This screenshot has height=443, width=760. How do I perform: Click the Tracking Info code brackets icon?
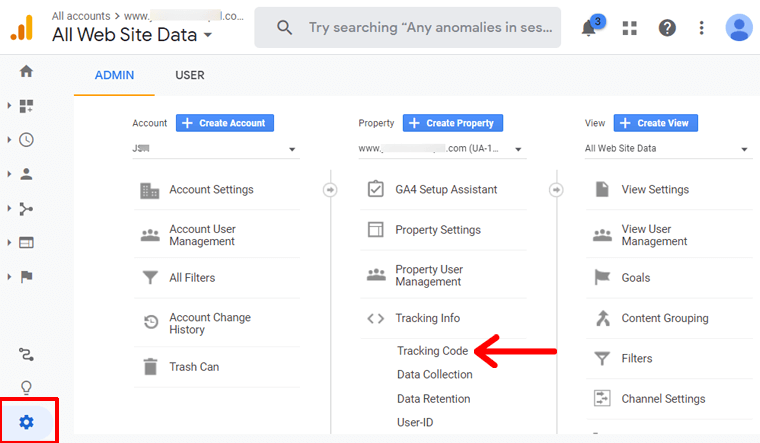tap(376, 318)
